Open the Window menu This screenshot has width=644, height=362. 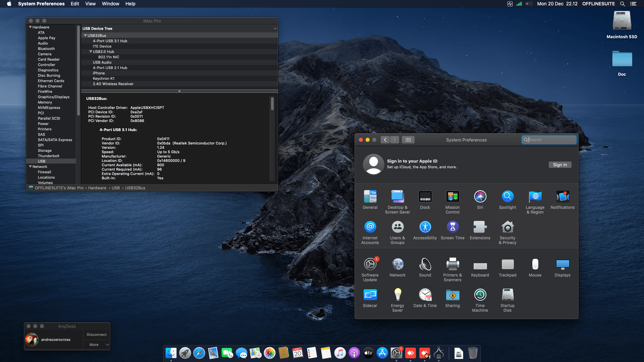pyautogui.click(x=110, y=4)
